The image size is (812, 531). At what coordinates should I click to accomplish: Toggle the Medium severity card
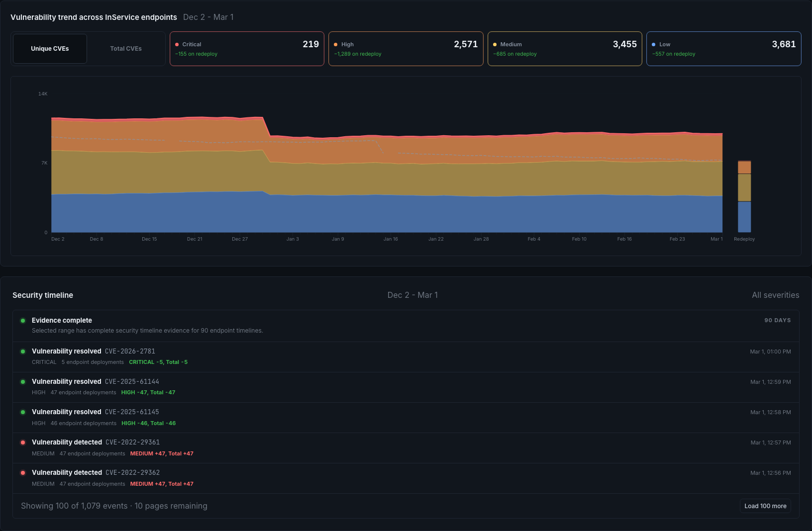pos(565,49)
